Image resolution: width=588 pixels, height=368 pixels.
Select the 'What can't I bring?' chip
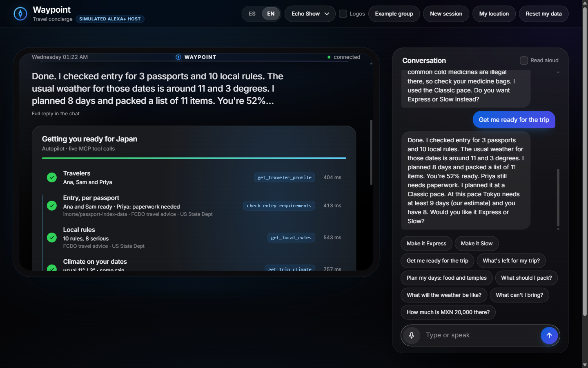(519, 295)
